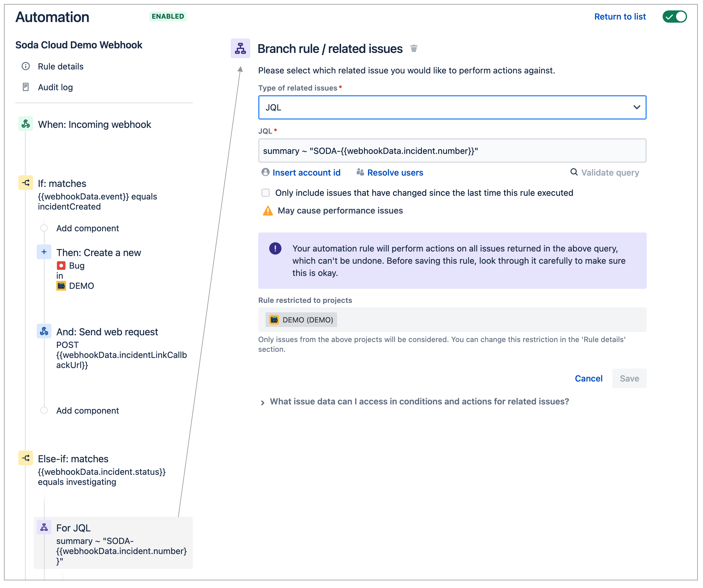Click the Insert account id person icon
703x588 pixels.
tap(266, 172)
